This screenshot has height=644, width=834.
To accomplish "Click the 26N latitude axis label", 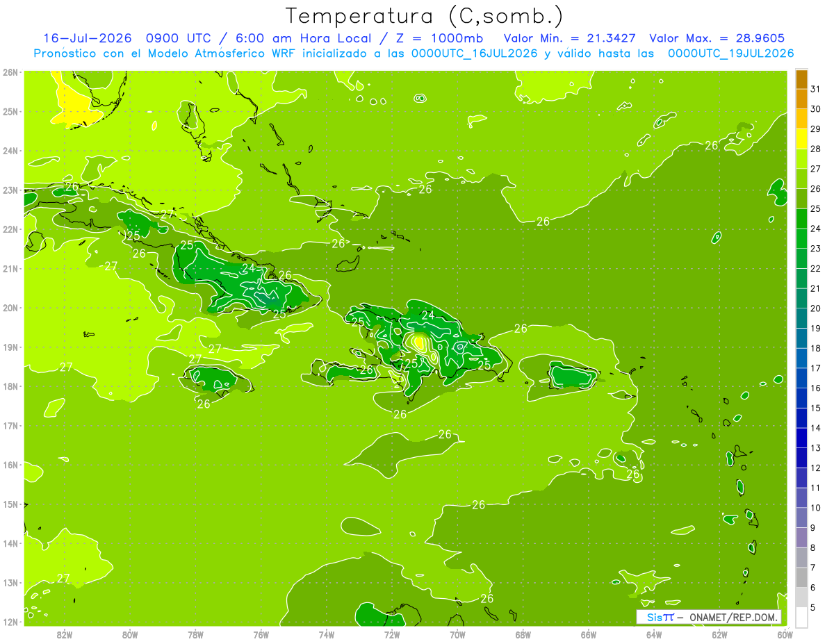I will [x=10, y=72].
